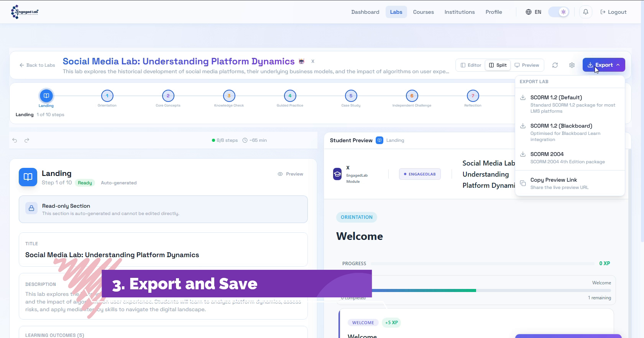Click the Engaged Lab logo
Screen dimensions: 644x338
pos(25,12)
